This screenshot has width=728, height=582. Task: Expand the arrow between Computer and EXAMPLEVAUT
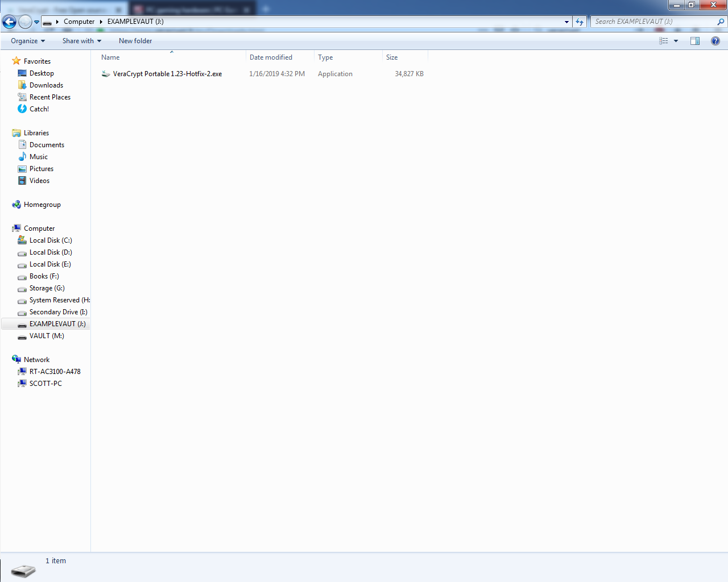click(x=101, y=22)
